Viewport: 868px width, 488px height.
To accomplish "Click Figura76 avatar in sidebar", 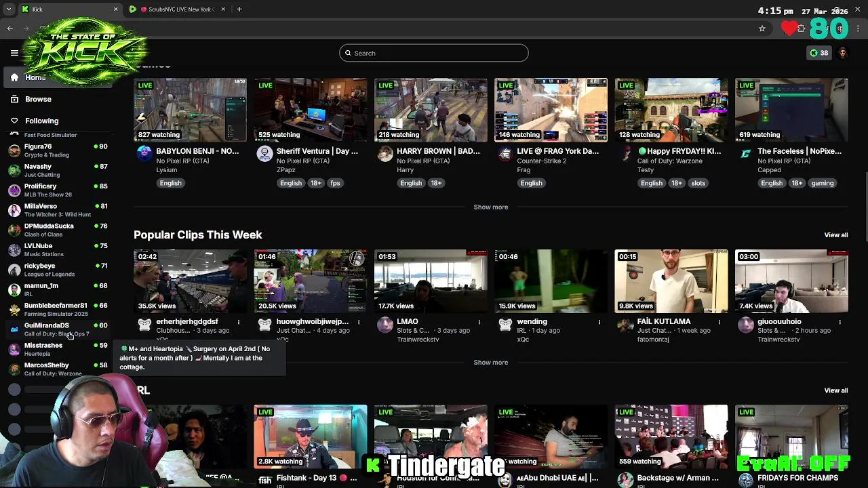I will coord(14,150).
